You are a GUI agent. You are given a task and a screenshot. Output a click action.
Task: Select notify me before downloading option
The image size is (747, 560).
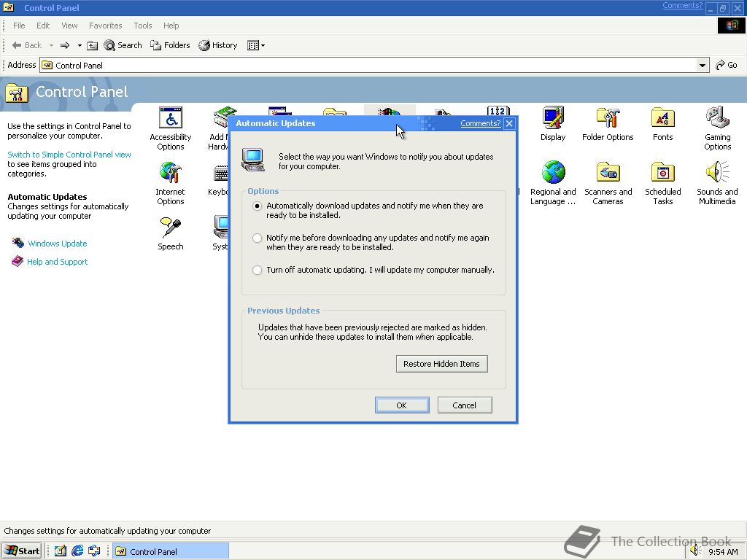258,238
